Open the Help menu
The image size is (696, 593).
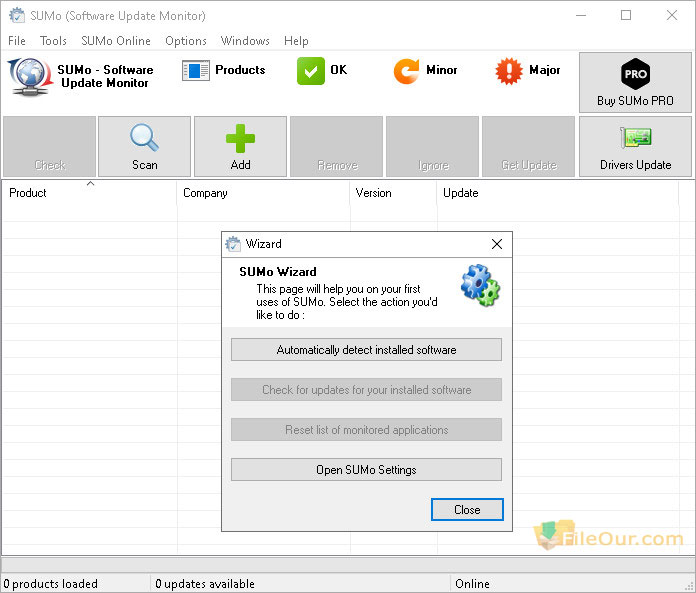point(296,41)
